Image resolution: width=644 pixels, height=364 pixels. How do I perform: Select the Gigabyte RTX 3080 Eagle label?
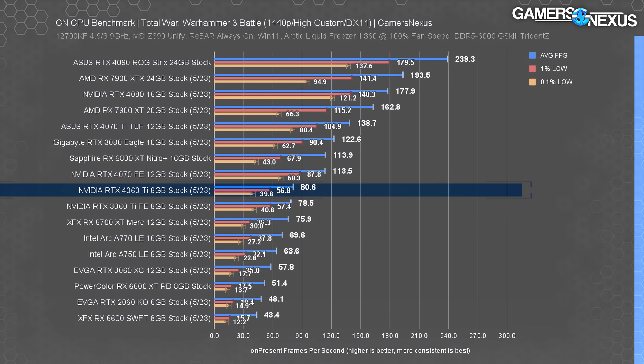pyautogui.click(x=132, y=143)
